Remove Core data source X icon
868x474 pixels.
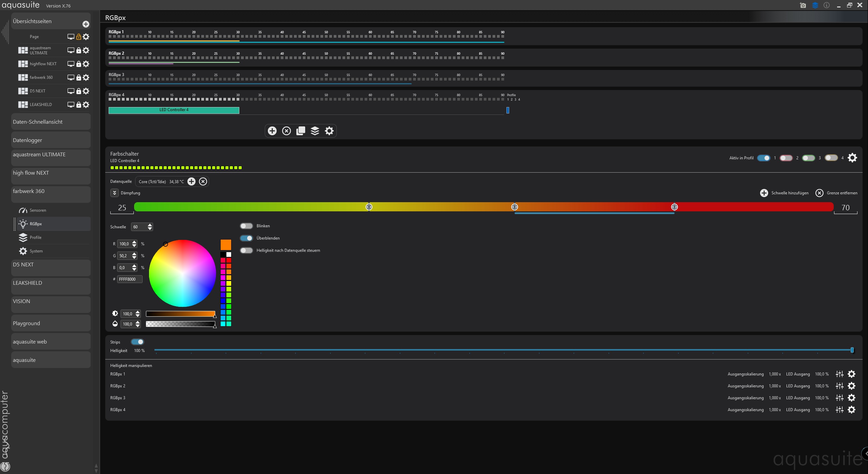tap(203, 181)
